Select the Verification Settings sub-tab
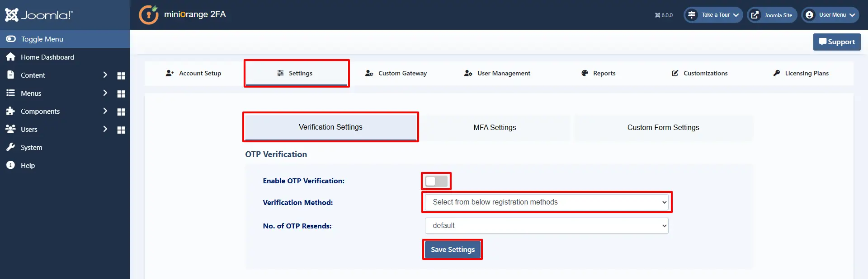This screenshot has width=868, height=279. (330, 127)
